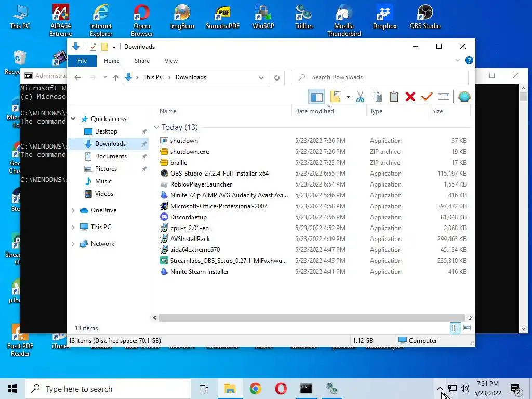Click the Paste clipboard toolbar icon
532x399 pixels.
click(394, 97)
